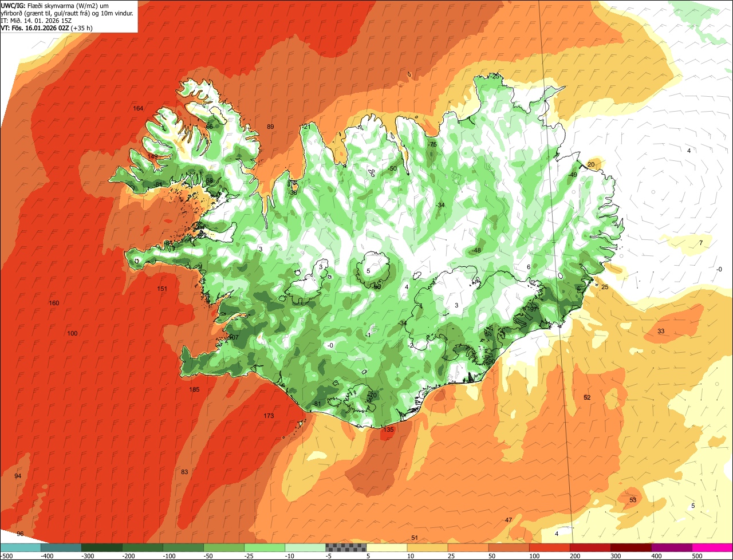Click the purple legend swatch between 400 and 500

tap(671, 547)
